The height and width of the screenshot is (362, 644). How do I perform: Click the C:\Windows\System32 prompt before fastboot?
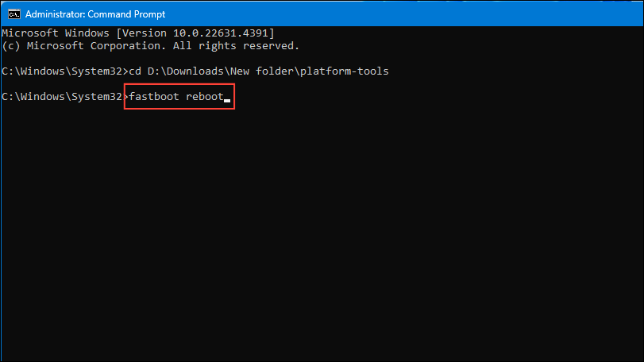pos(62,97)
